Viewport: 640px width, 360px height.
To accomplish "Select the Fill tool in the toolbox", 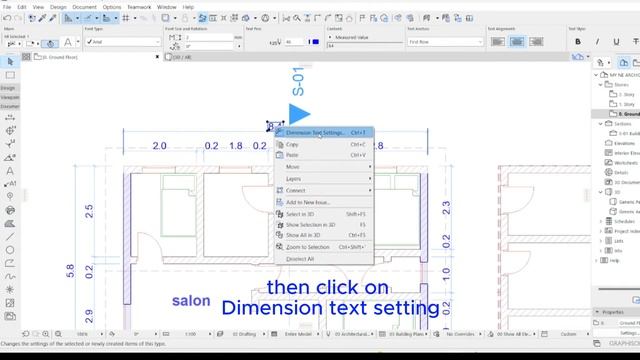I will (10, 223).
